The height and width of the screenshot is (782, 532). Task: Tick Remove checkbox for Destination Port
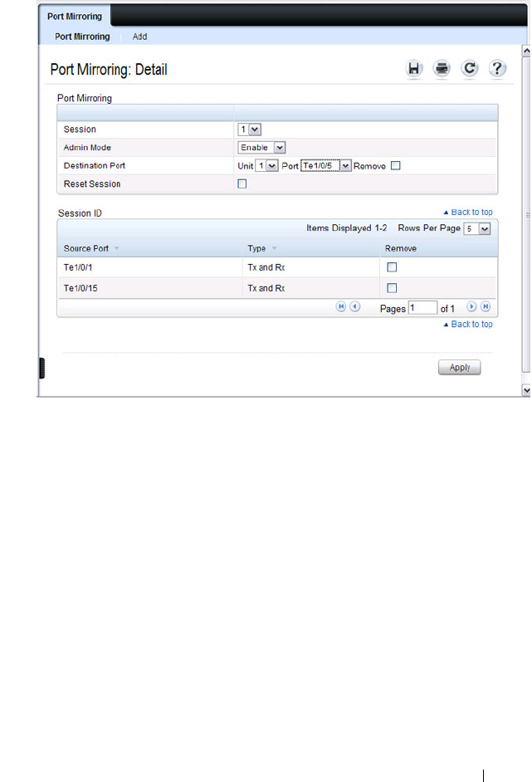[x=395, y=165]
